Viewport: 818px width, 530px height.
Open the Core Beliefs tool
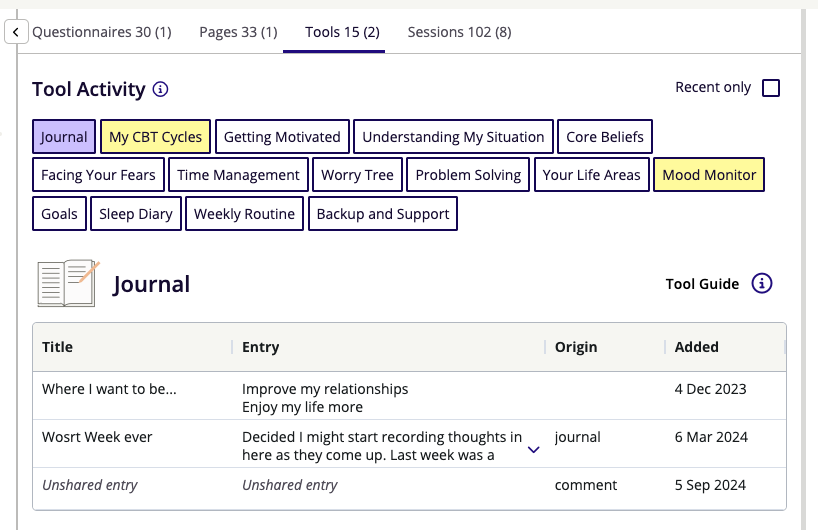[x=605, y=137]
